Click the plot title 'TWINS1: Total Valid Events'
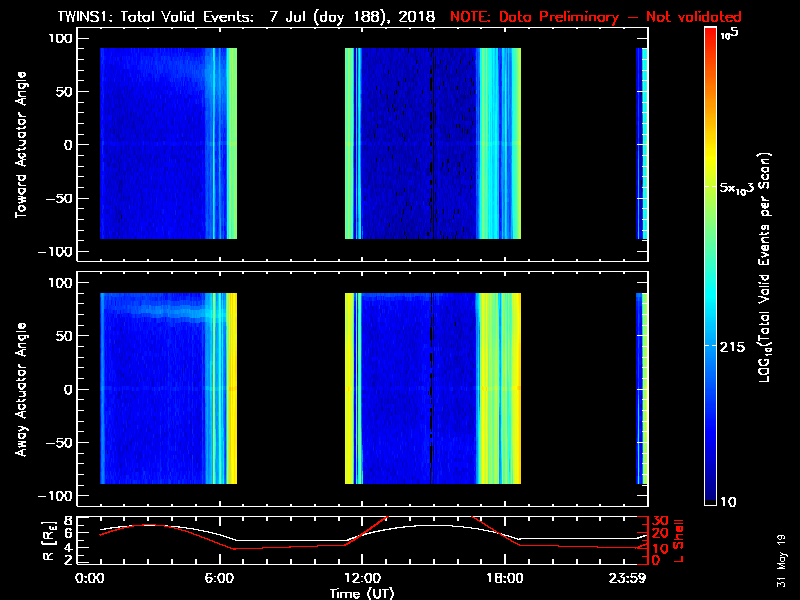 click(x=155, y=17)
